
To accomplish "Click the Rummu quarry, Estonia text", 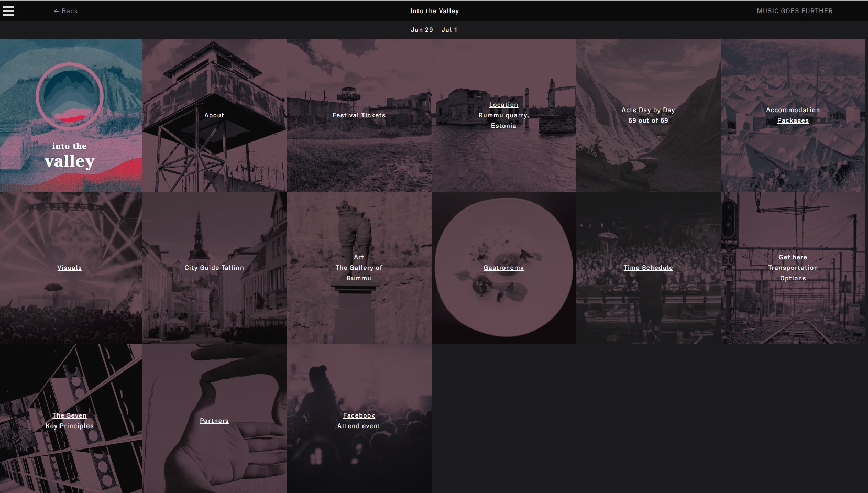I will pos(503,120).
